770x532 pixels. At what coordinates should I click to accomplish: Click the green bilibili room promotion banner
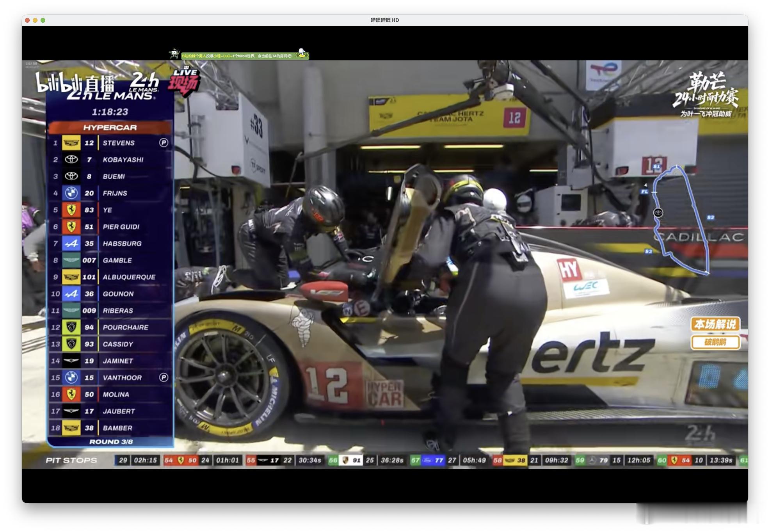(245, 56)
